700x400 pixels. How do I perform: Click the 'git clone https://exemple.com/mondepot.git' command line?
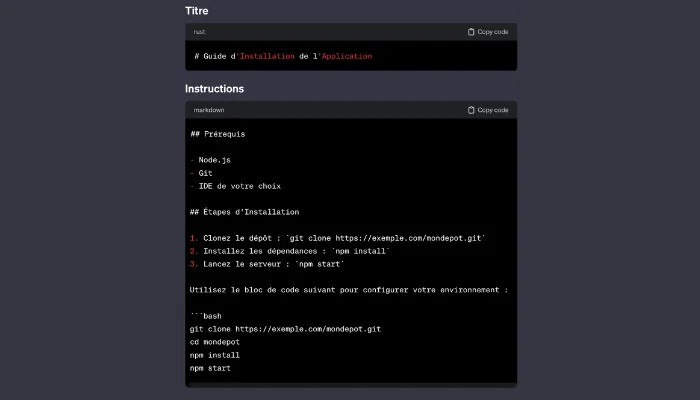click(x=285, y=329)
